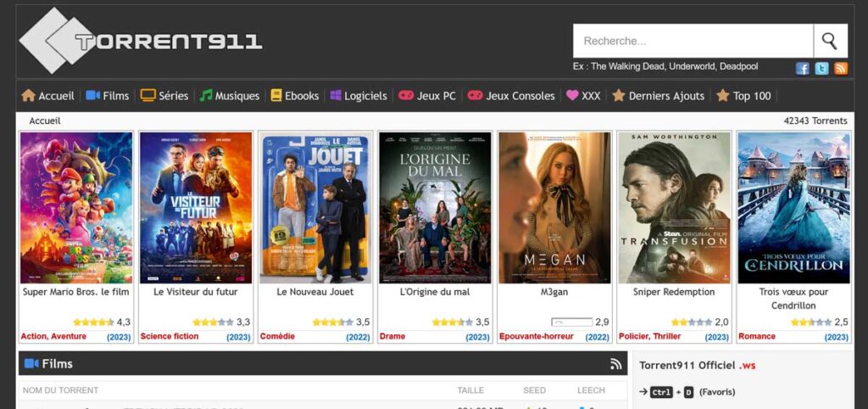Click the music note icon beside Musiques
This screenshot has height=409, width=868.
[x=206, y=95]
